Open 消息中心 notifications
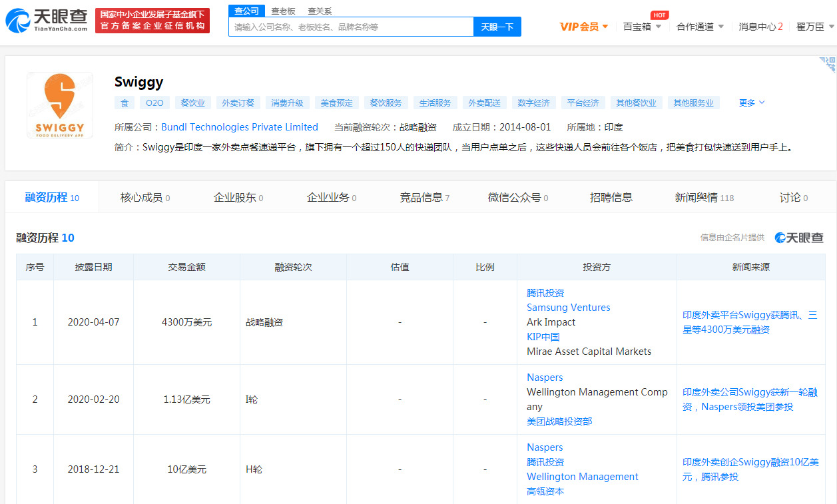 click(x=760, y=27)
